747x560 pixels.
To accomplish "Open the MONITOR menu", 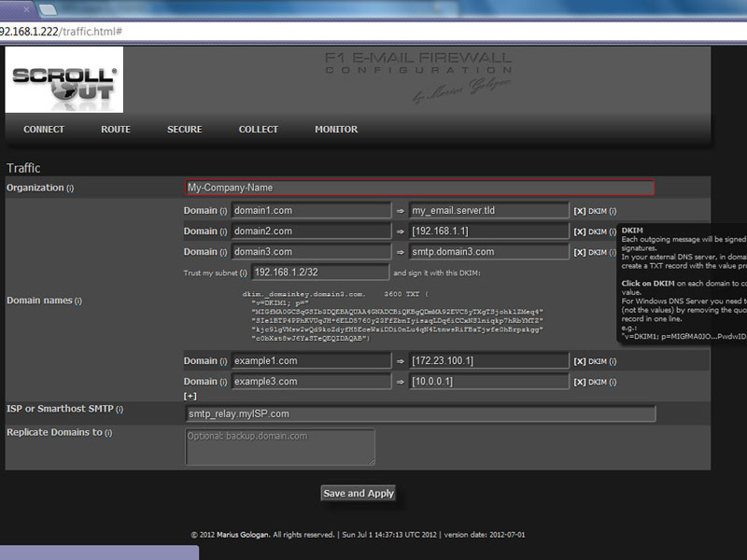I will click(x=336, y=130).
